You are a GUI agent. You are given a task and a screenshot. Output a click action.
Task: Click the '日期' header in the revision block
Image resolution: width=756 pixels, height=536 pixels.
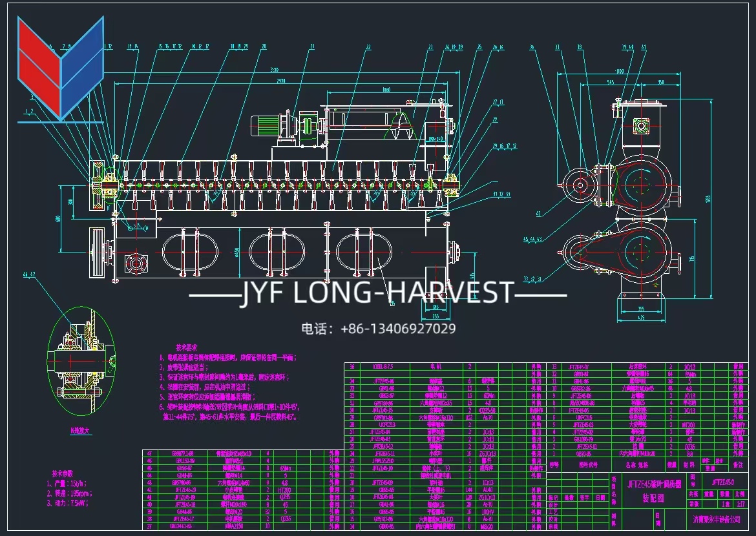(600, 498)
